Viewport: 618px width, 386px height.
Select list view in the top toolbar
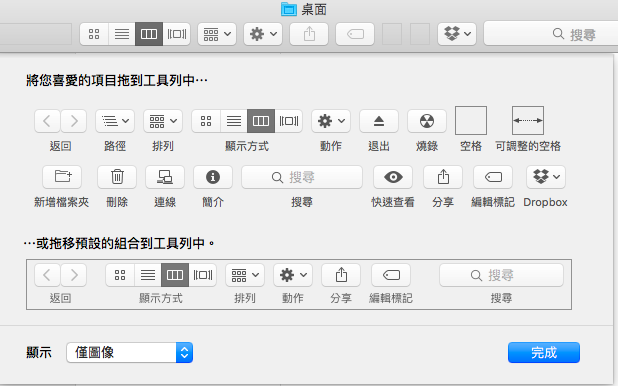click(x=122, y=34)
